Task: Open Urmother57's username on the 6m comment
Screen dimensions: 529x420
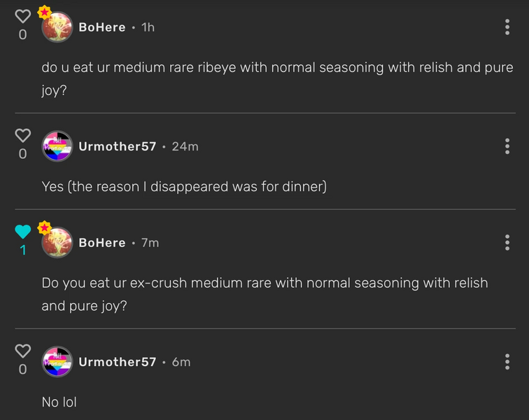Action: coord(118,362)
